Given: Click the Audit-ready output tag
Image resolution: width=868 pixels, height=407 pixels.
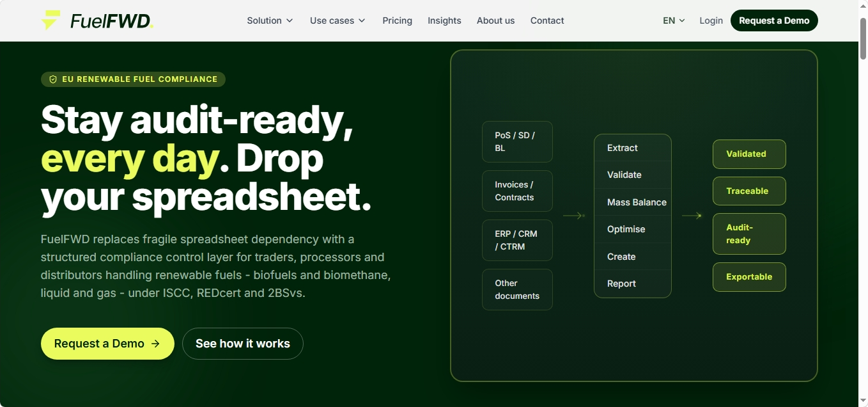Looking at the screenshot, I should click(749, 234).
